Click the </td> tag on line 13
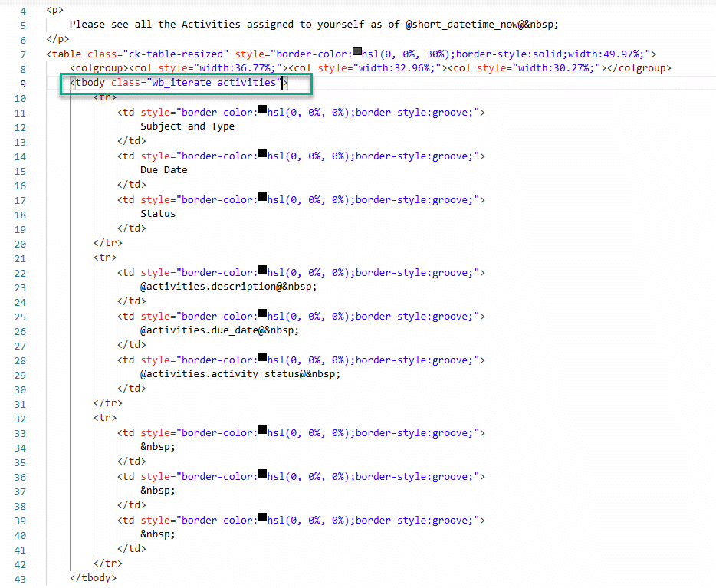Viewport: 716px width, 588px height. tap(132, 141)
